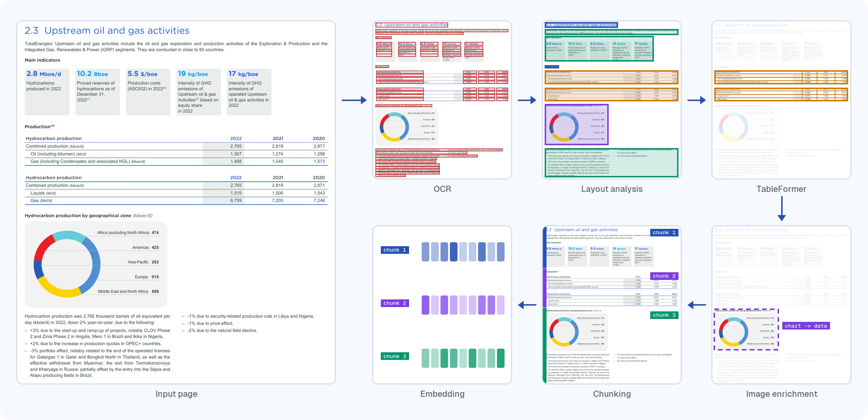Click the 'Layout analysis' caption
This screenshot has width=868, height=420.
click(x=612, y=189)
